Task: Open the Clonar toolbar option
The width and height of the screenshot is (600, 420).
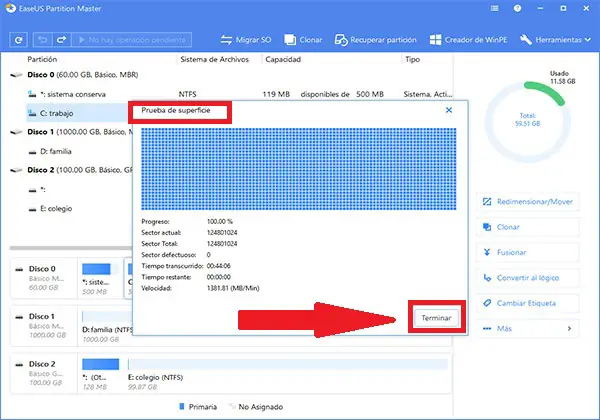Action: pos(303,40)
